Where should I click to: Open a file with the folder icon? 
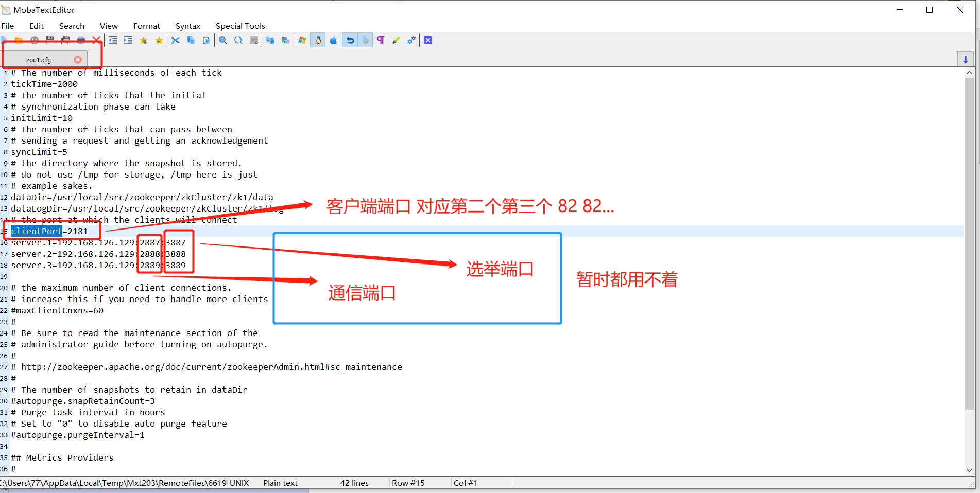tap(19, 40)
